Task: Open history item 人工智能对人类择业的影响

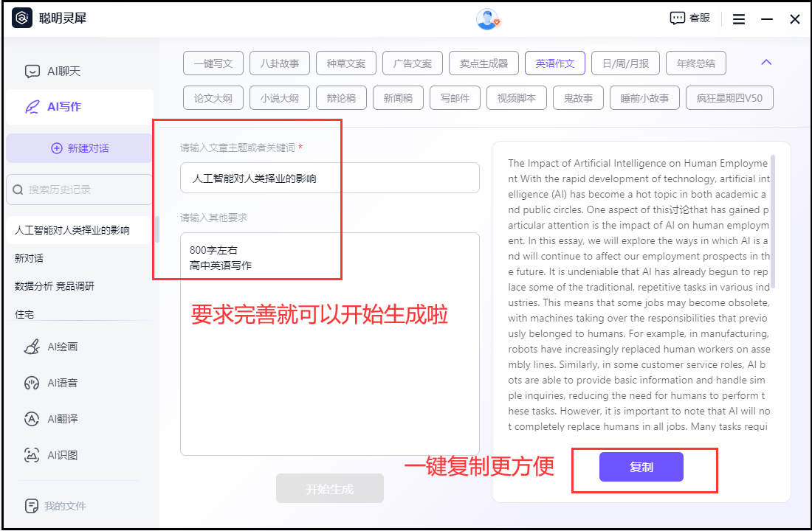Action: (x=79, y=230)
